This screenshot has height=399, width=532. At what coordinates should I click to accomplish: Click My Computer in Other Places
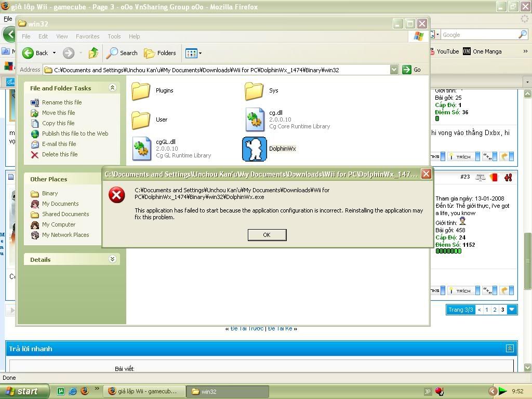coord(59,224)
